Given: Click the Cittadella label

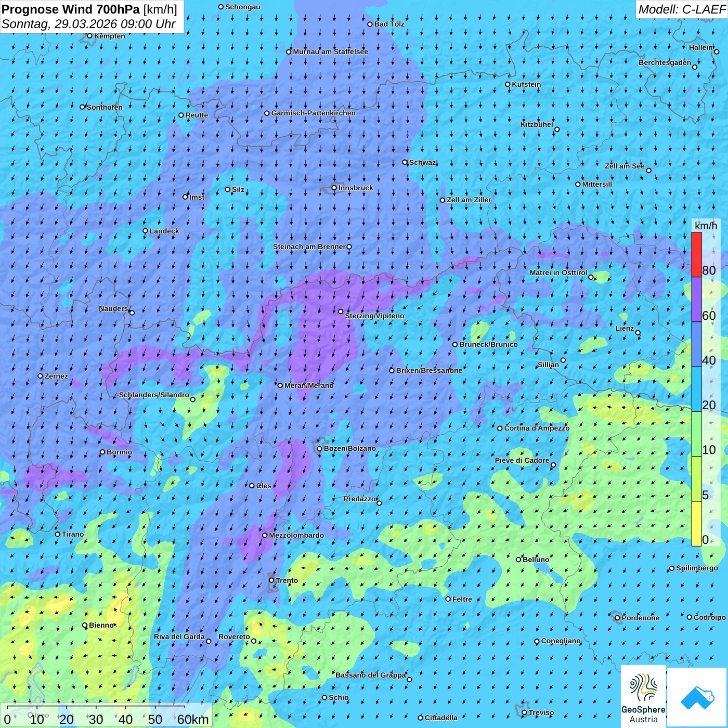Looking at the screenshot, I should (441, 718).
